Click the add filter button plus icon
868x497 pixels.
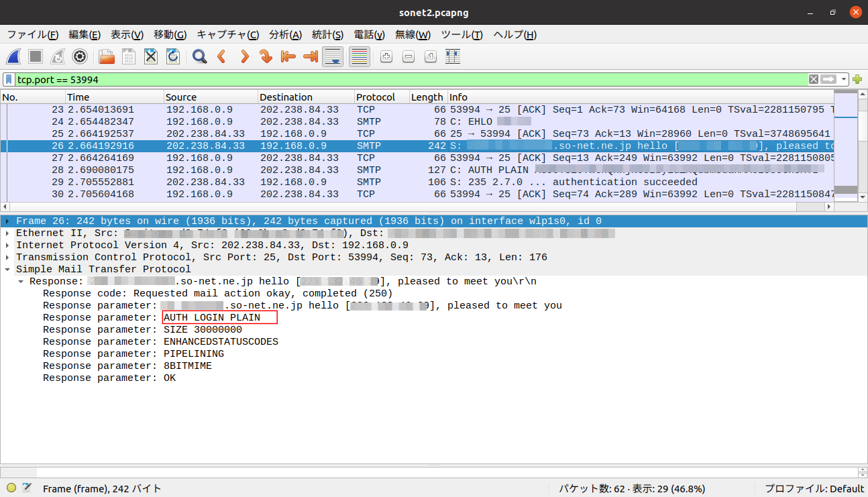(x=857, y=79)
